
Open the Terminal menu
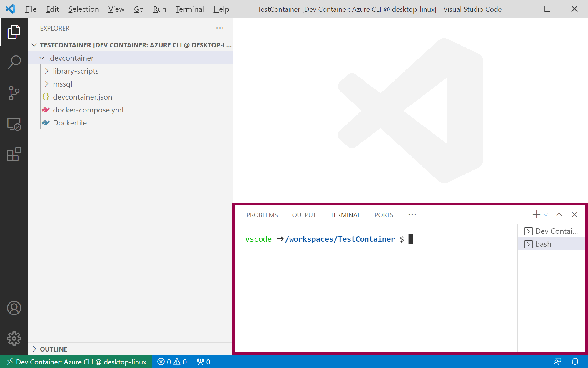tap(190, 9)
